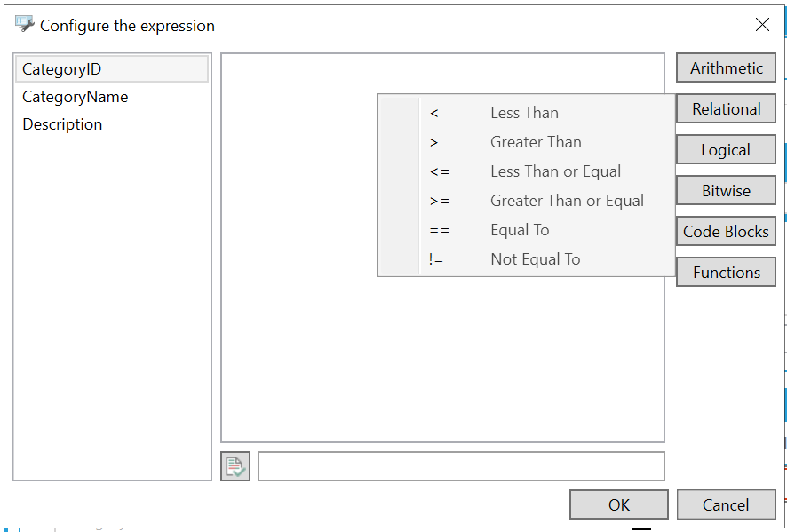Select the CategoryName column
787x532 pixels.
coord(76,97)
